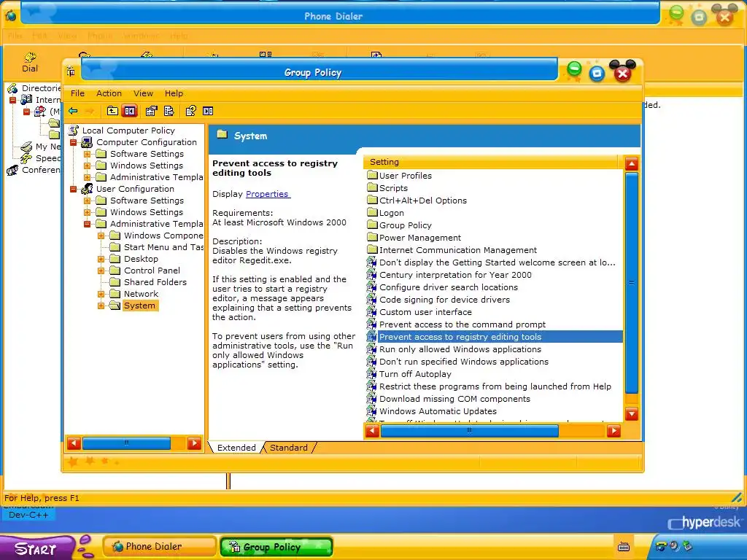747x560 pixels.
Task: Click the Group Policy taskbar button
Action: (x=276, y=547)
